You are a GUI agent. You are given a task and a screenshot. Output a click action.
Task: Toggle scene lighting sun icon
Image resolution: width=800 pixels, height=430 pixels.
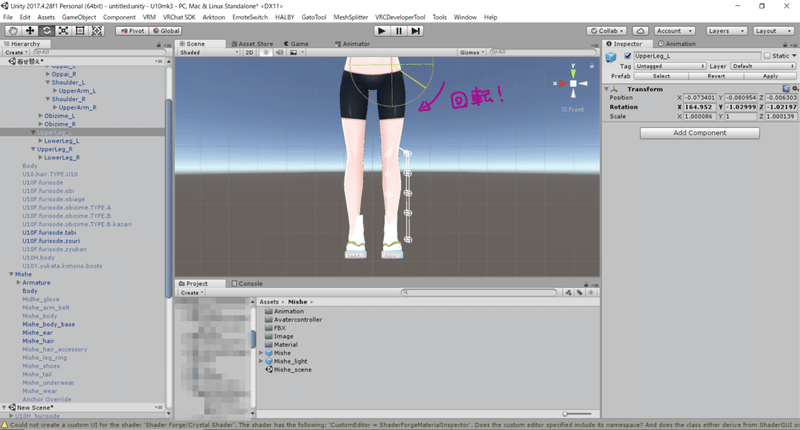266,52
